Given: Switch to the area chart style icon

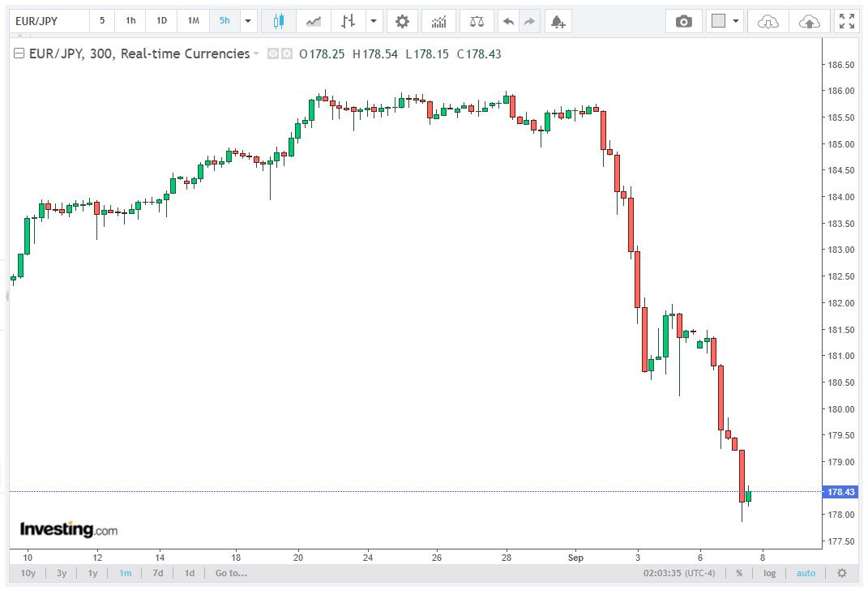Looking at the screenshot, I should coord(314,21).
